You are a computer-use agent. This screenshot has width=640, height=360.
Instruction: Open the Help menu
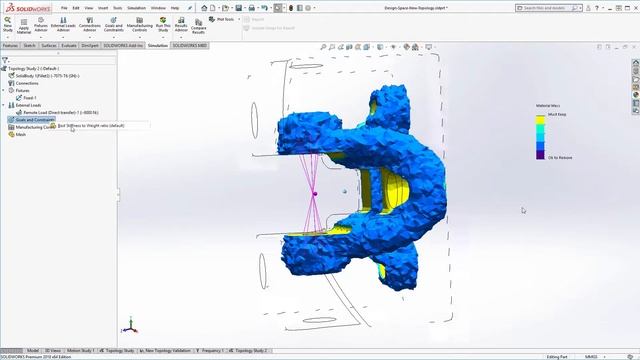(x=175, y=8)
